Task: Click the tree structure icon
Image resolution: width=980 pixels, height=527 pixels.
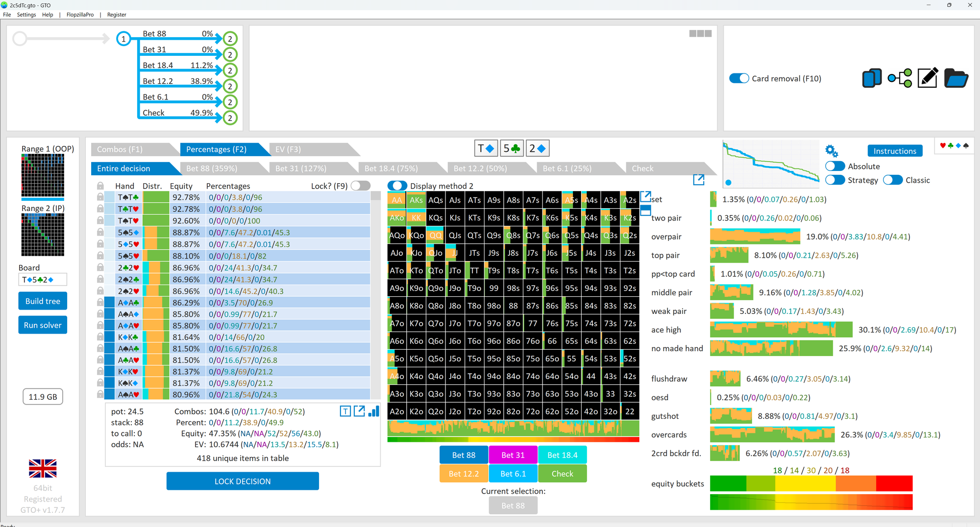Action: pyautogui.click(x=900, y=78)
